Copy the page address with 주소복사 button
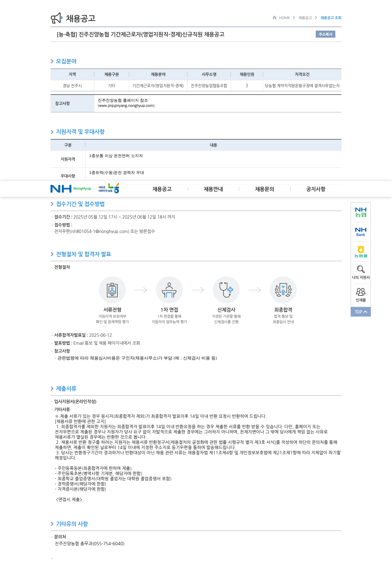392x582 pixels. (x=326, y=34)
